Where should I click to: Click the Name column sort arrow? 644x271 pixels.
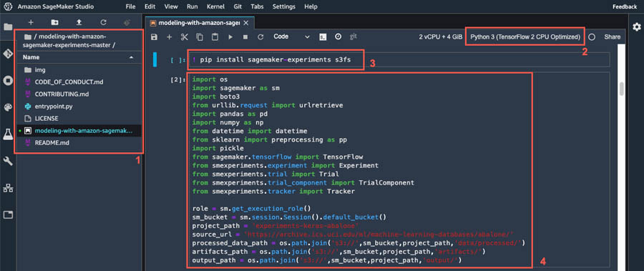coord(132,57)
